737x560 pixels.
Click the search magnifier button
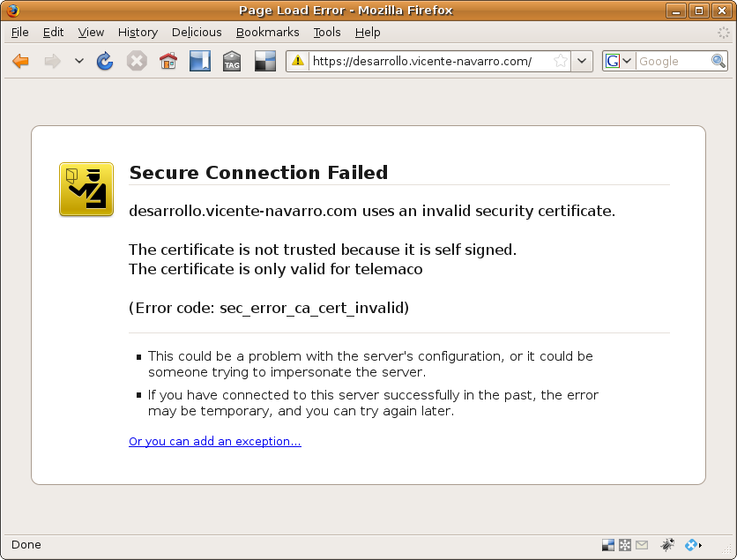pyautogui.click(x=718, y=61)
